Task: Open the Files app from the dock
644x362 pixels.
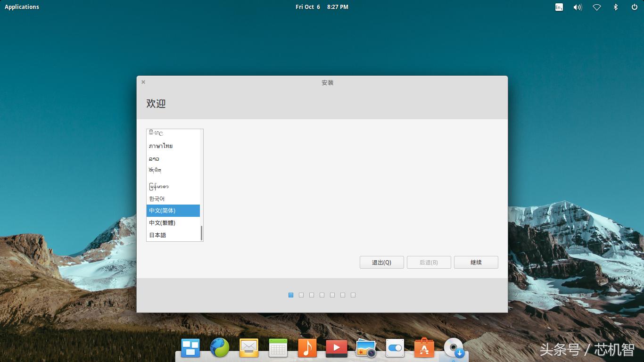Action: 190,348
